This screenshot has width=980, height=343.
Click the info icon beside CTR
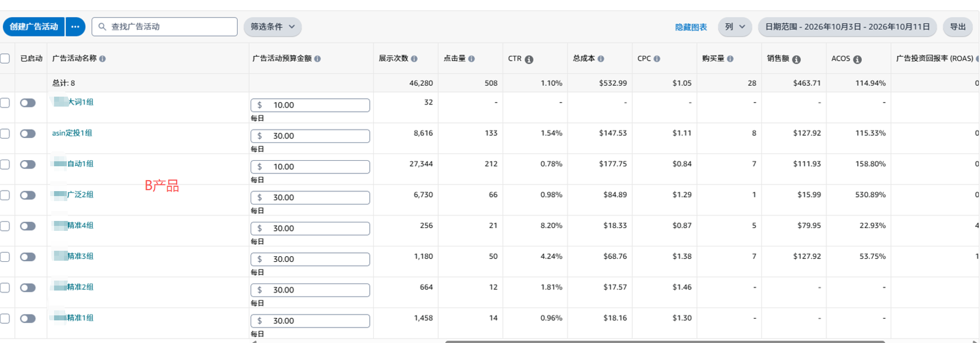click(529, 59)
